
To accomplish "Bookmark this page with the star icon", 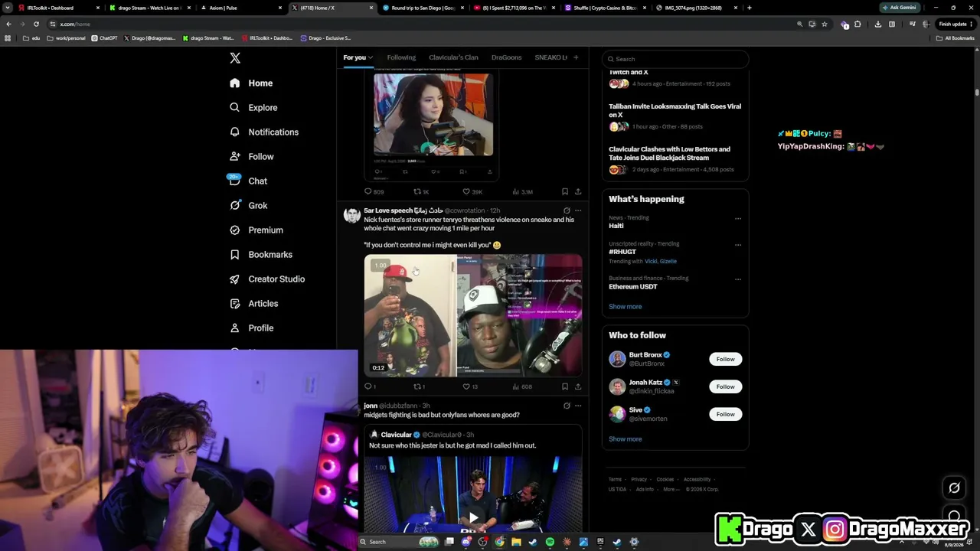I will coord(825,24).
